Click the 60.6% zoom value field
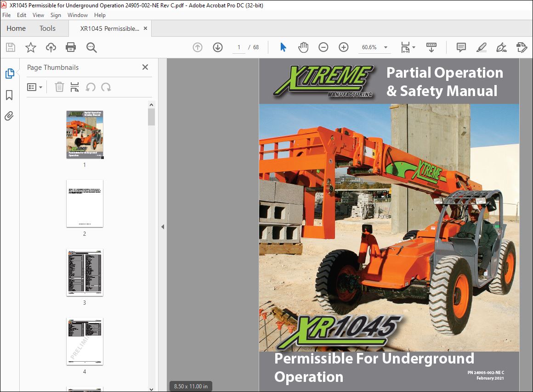533x392 pixels. click(x=369, y=47)
